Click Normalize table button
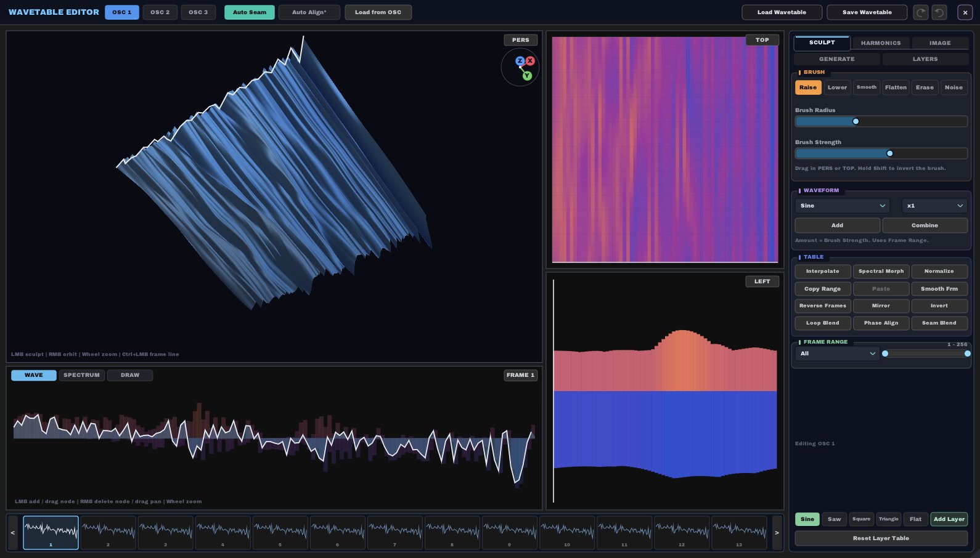 (x=939, y=272)
